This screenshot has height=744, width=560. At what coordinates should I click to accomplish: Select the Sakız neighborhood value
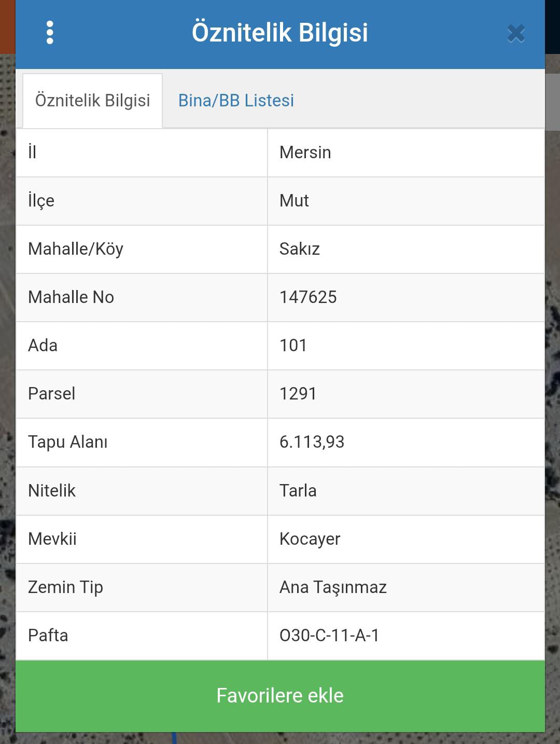[x=299, y=249]
